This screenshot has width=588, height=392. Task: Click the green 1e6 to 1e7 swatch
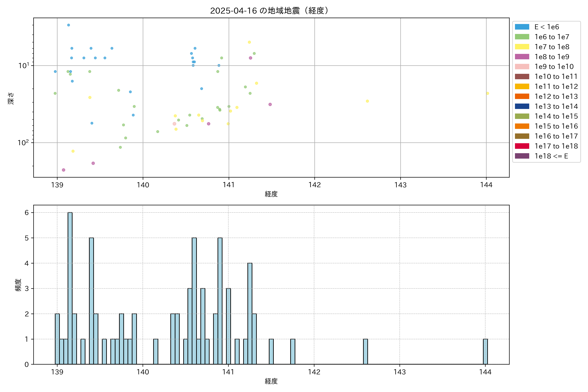(x=522, y=37)
